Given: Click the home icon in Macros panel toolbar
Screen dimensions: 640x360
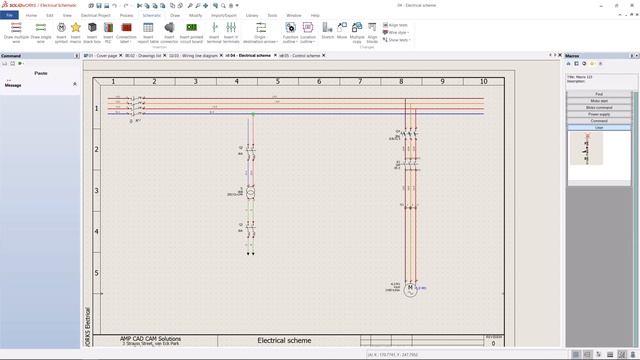Looking at the screenshot, I should pos(569,64).
